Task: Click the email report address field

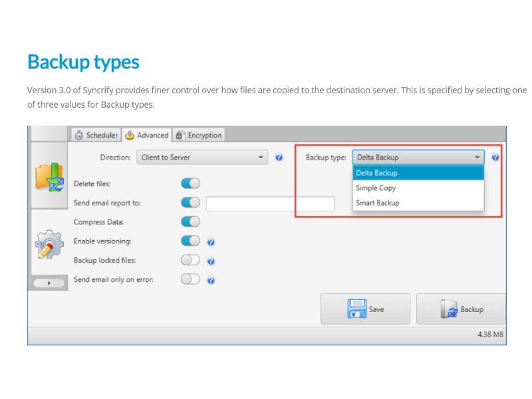Action: click(x=271, y=203)
